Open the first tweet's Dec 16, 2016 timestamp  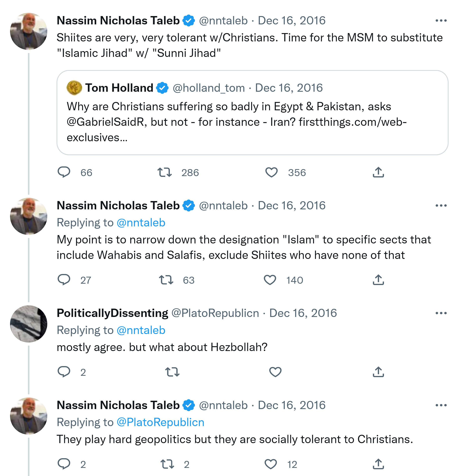(291, 21)
